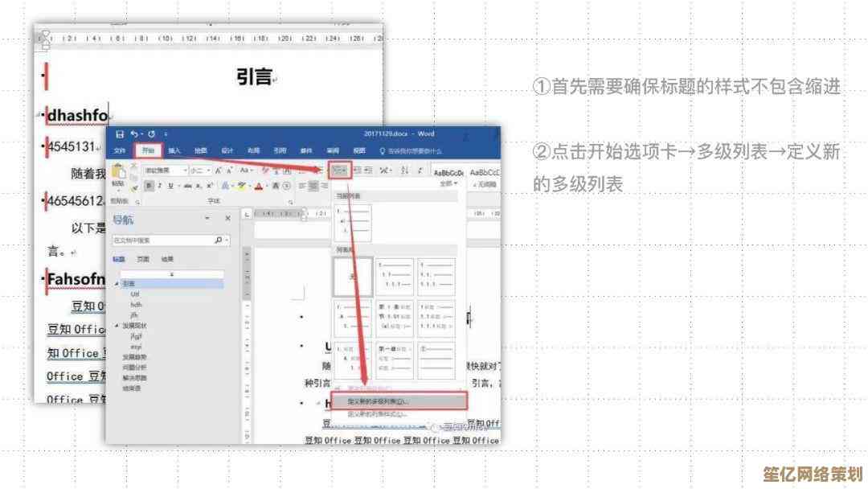
Task: Click the Clear All Formatting icon
Action: coord(264,171)
